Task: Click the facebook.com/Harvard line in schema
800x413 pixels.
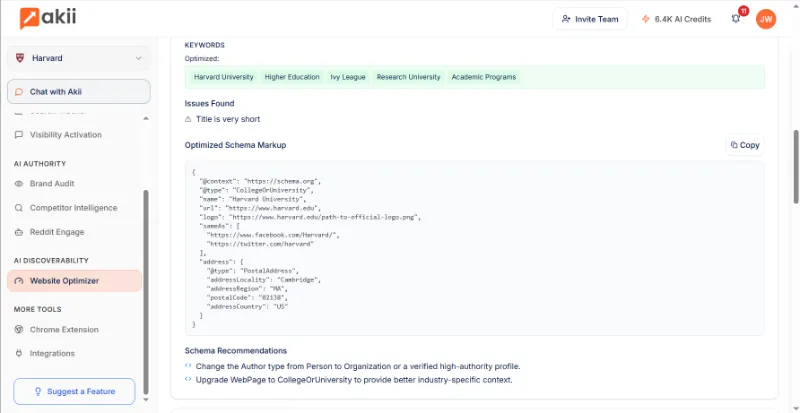Action: 273,235
